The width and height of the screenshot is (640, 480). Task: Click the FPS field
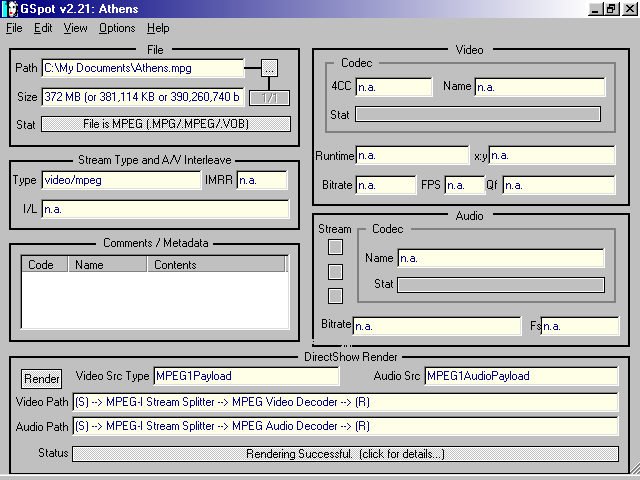pyautogui.click(x=464, y=185)
